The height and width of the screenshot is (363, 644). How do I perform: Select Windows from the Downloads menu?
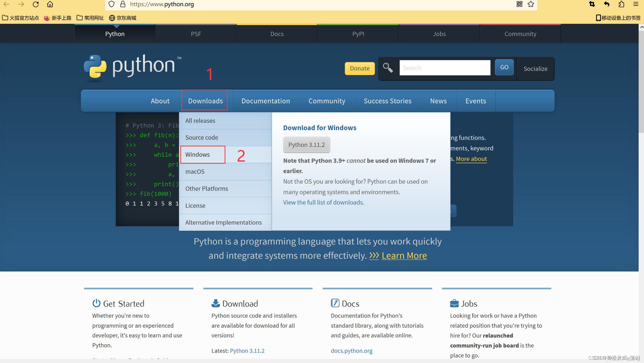[197, 154]
